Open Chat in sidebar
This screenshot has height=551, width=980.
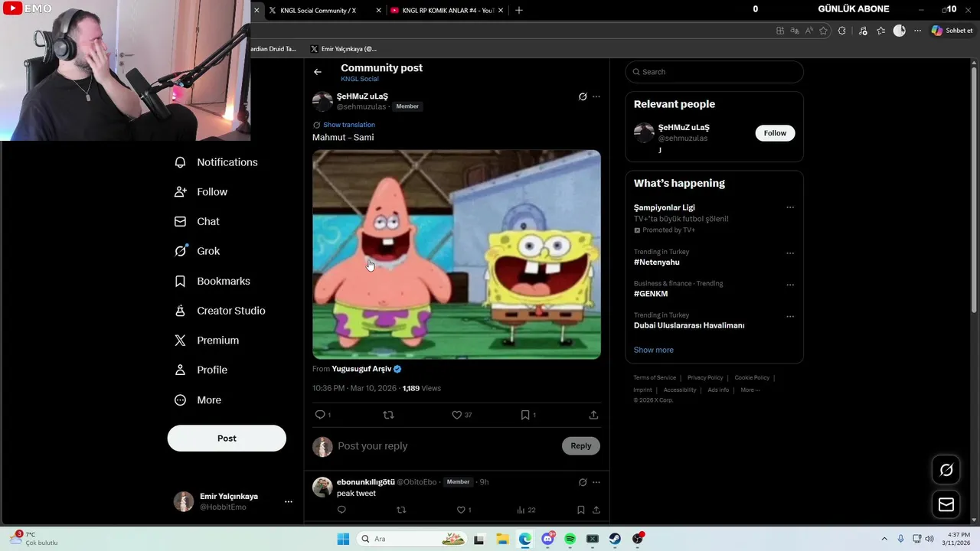point(198,221)
